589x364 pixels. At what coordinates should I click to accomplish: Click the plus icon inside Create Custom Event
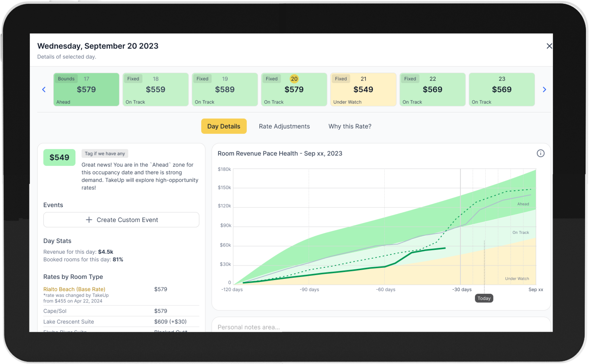(89, 220)
